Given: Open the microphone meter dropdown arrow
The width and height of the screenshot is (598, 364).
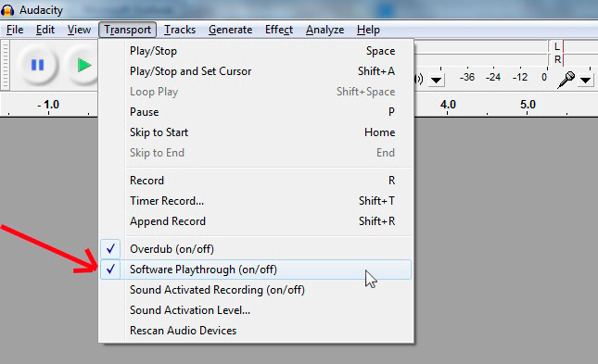Looking at the screenshot, I should point(585,80).
